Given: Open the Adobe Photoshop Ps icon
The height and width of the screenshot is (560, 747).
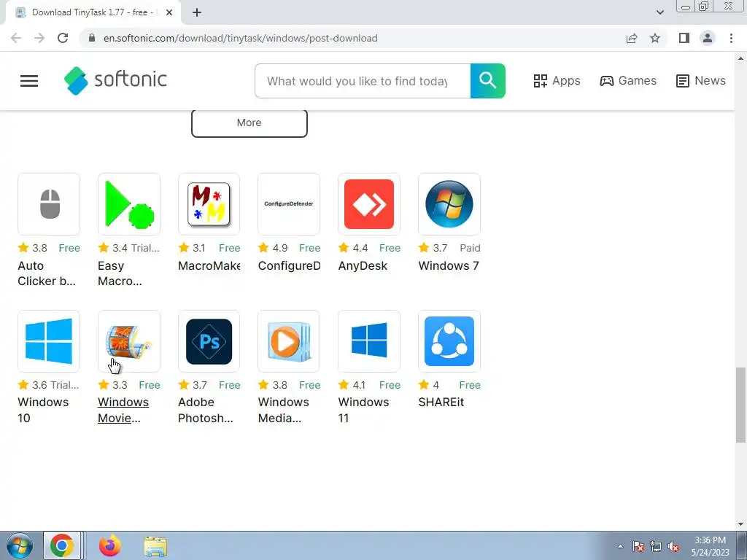Looking at the screenshot, I should pyautogui.click(x=209, y=341).
